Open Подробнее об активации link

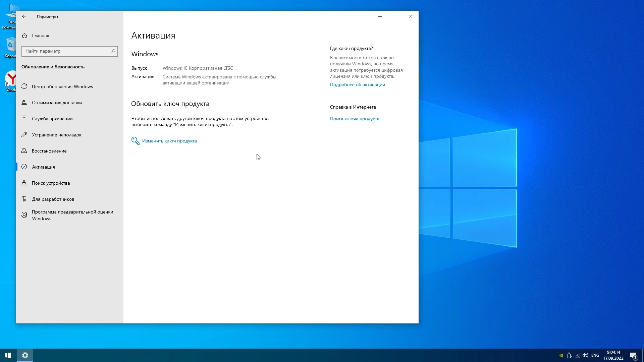357,84
